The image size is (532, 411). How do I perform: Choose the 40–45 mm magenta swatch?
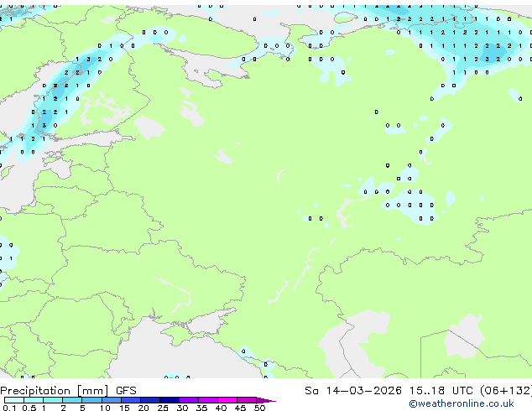click(227, 400)
